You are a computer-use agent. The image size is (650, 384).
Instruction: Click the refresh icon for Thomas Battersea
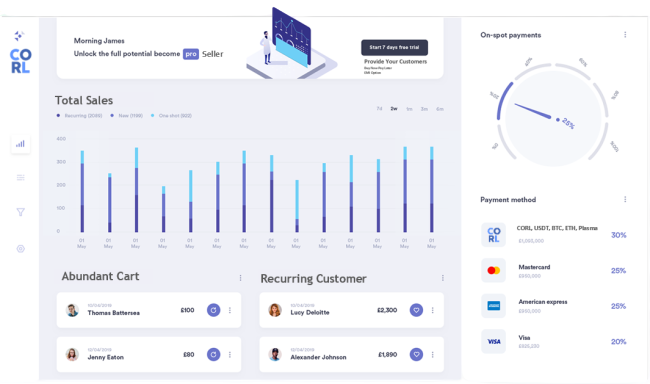[213, 310]
